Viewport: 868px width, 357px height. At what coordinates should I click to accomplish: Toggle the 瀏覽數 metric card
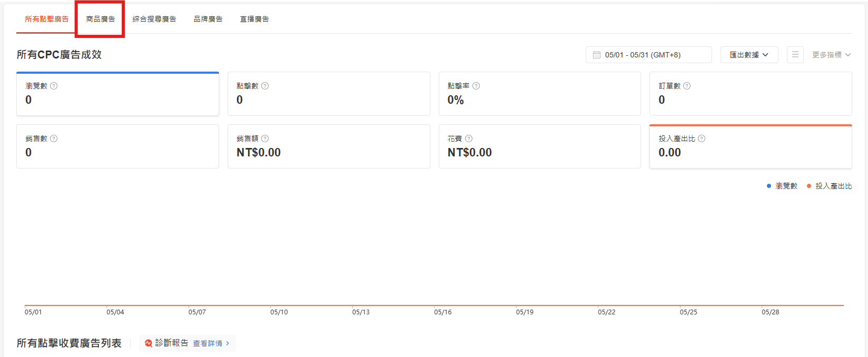pyautogui.click(x=117, y=94)
